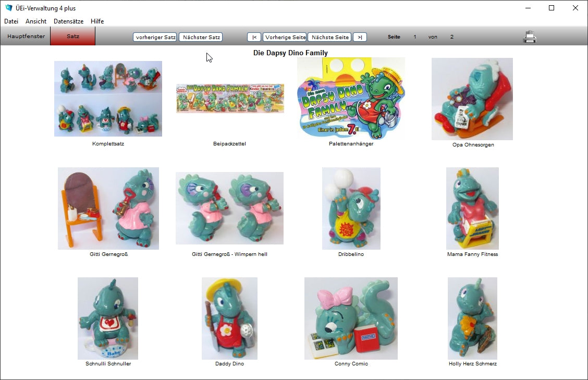Open the Datensätze menu

[x=68, y=21]
